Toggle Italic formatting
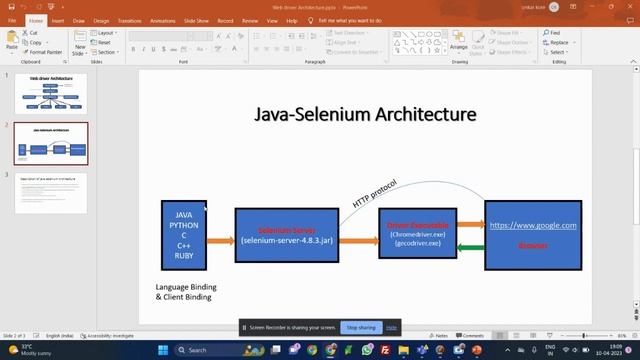Viewport: 640px width, 360px height. point(144,49)
